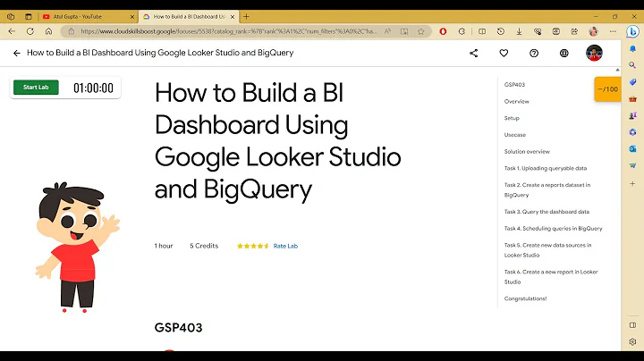Viewport: 644px width, 361px height.
Task: Open Bing Copilot sidebar button
Action: point(632,31)
